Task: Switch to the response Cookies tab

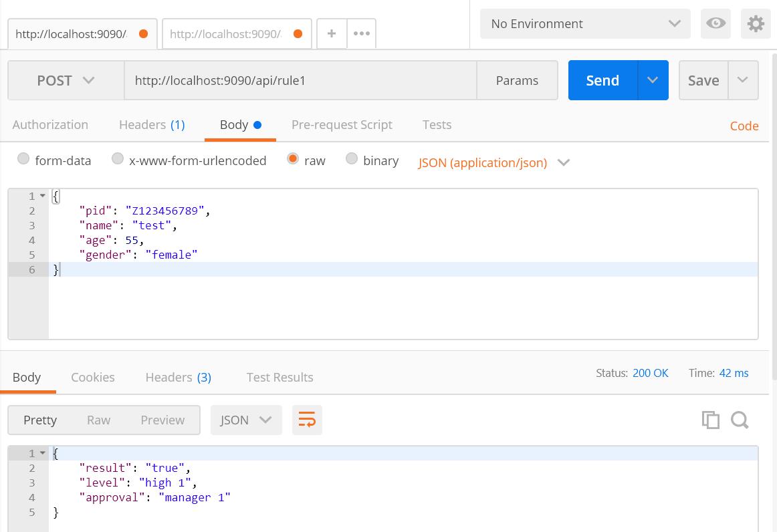Action: pyautogui.click(x=93, y=378)
